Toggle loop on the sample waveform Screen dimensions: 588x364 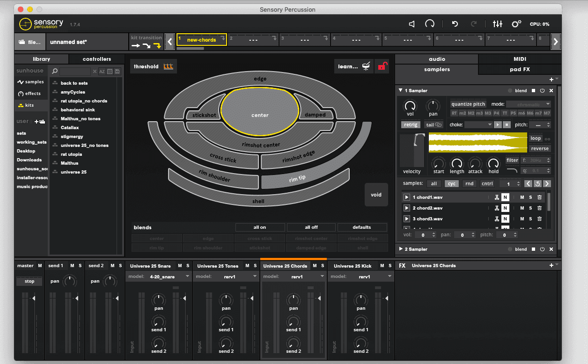click(536, 138)
